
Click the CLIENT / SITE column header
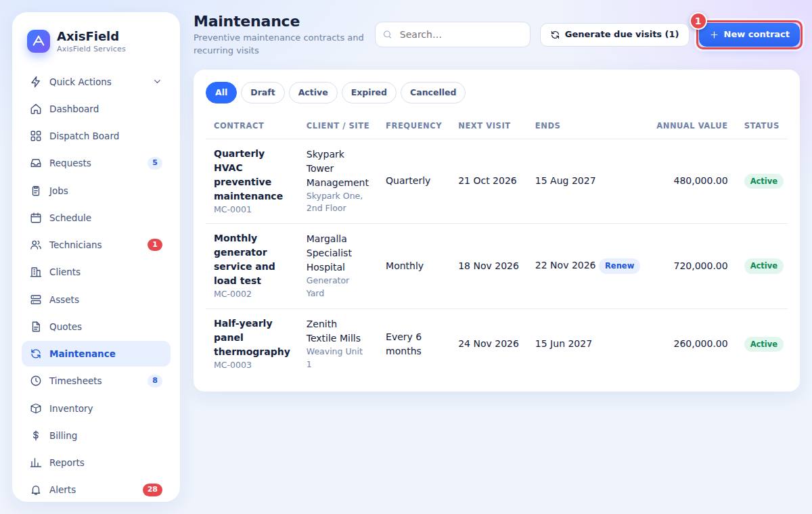(338, 126)
